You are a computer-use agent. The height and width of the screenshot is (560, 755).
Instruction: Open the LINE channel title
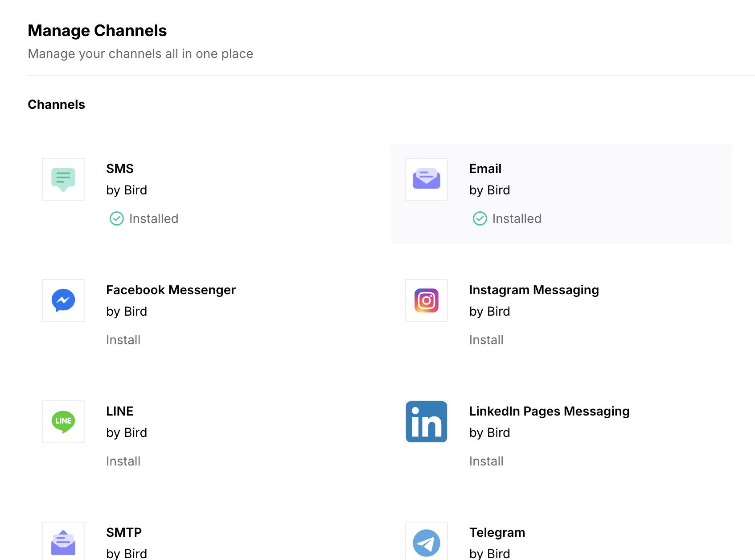pos(120,411)
